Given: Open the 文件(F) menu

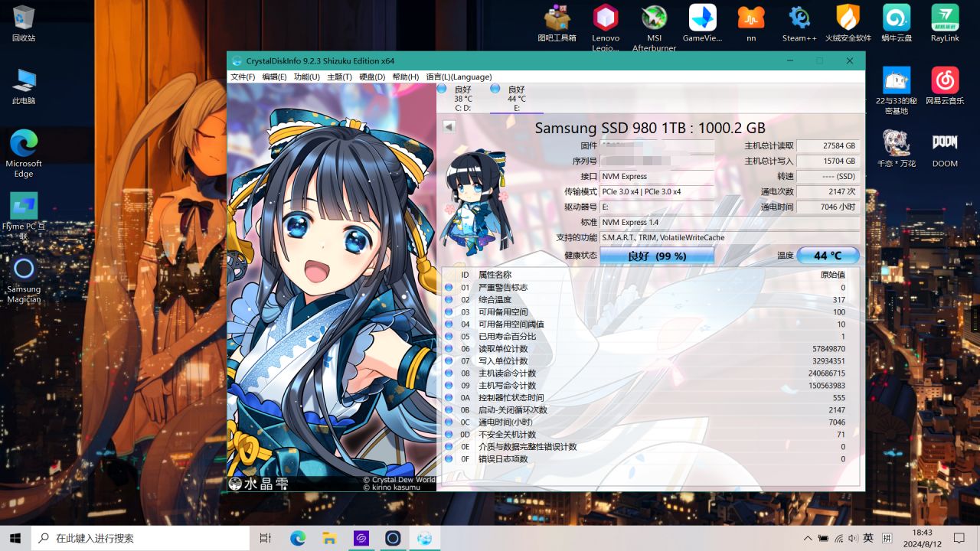Looking at the screenshot, I should [x=243, y=77].
